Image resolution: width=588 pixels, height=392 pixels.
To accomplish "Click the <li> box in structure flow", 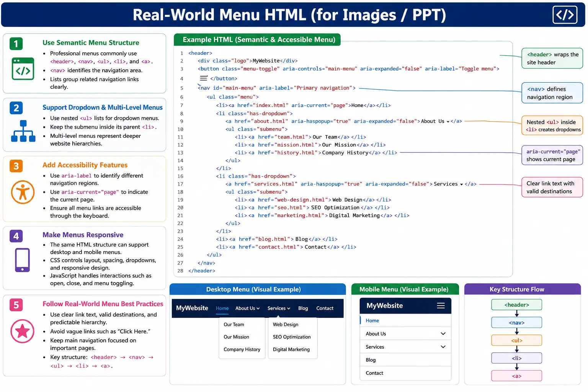I will [x=516, y=358].
